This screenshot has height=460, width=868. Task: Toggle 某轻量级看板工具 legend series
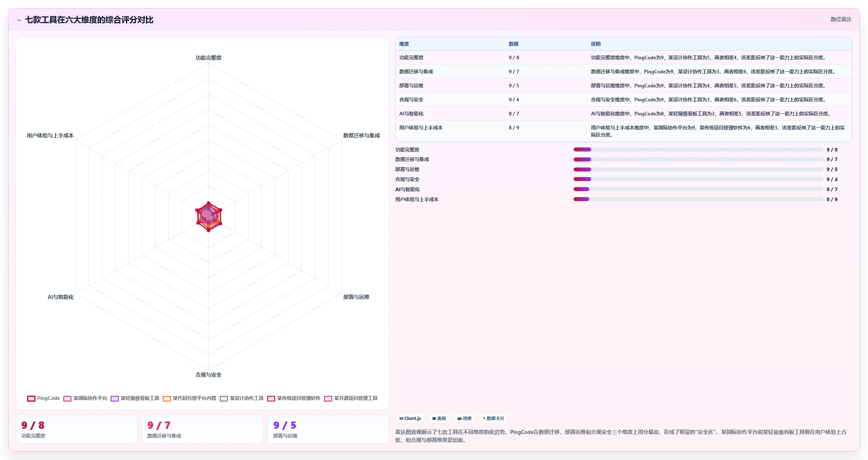coord(135,398)
